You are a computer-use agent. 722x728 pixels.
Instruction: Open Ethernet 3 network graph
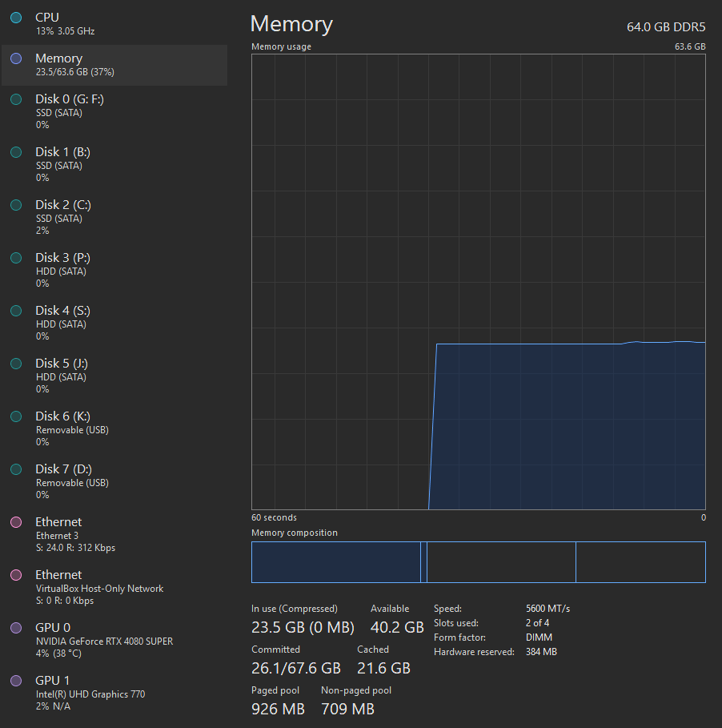pyautogui.click(x=114, y=534)
